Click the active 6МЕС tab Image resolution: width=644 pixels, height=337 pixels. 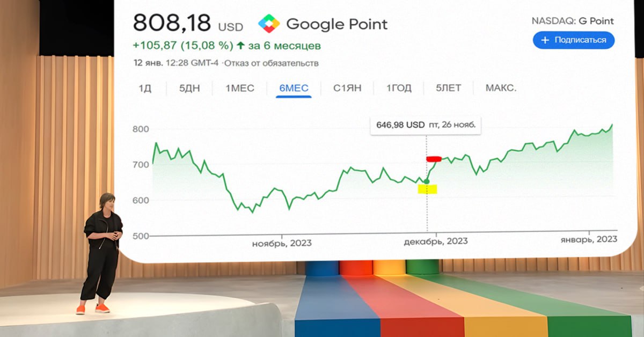pyautogui.click(x=294, y=88)
